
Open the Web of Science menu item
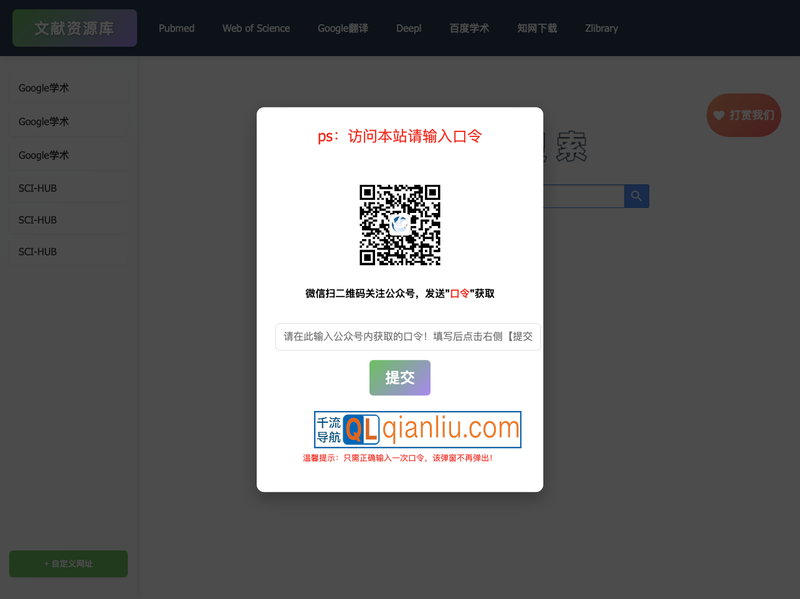(x=256, y=28)
